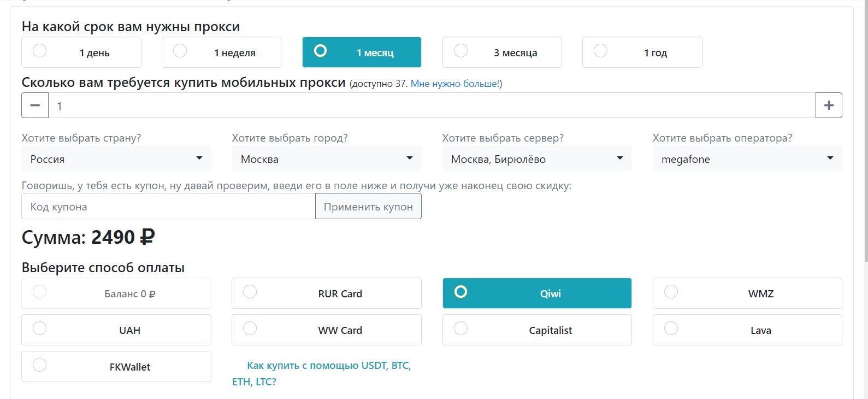The height and width of the screenshot is (399, 868).
Task: Choose the 1 неделя rental period
Action: 221,52
